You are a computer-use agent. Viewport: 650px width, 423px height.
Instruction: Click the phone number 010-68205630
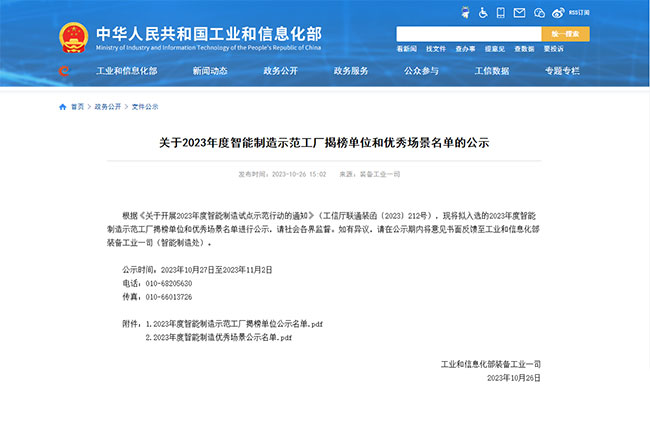coord(169,284)
